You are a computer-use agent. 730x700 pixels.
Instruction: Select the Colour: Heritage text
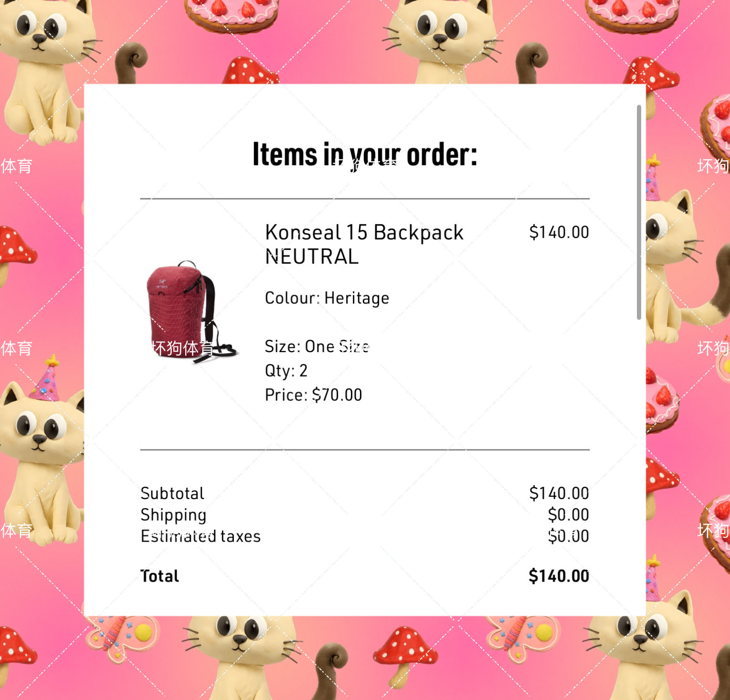tap(327, 298)
